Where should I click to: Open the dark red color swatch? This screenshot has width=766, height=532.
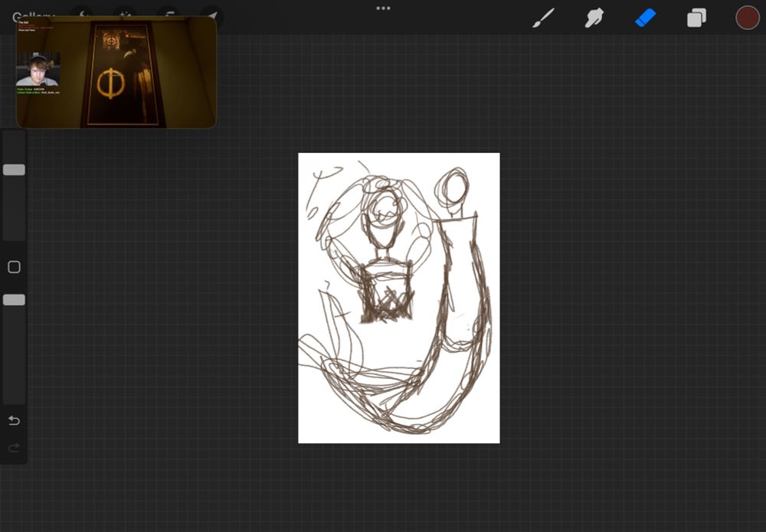click(x=747, y=18)
